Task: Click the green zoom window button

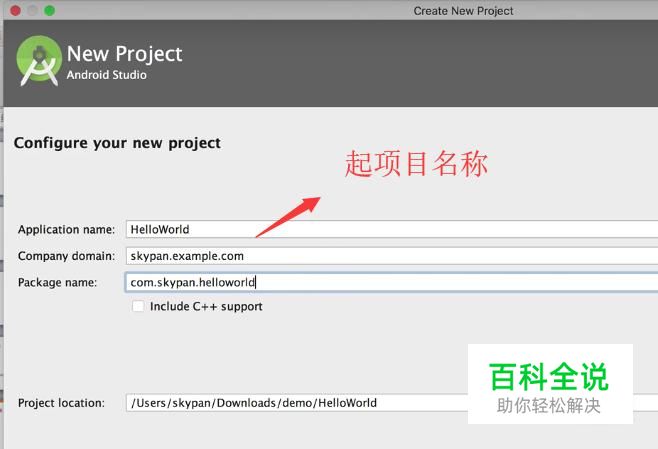Action: point(50,10)
